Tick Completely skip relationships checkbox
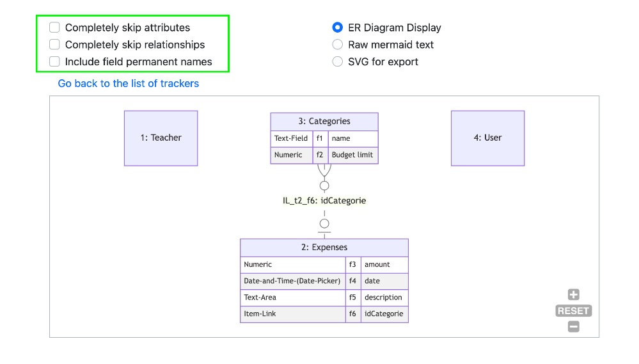639x364 pixels. 54,44
